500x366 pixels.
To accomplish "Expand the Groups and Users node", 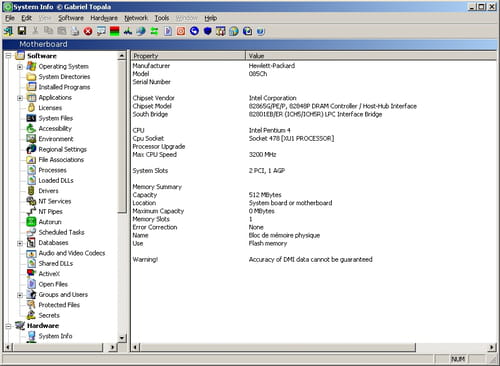I will click(x=20, y=295).
